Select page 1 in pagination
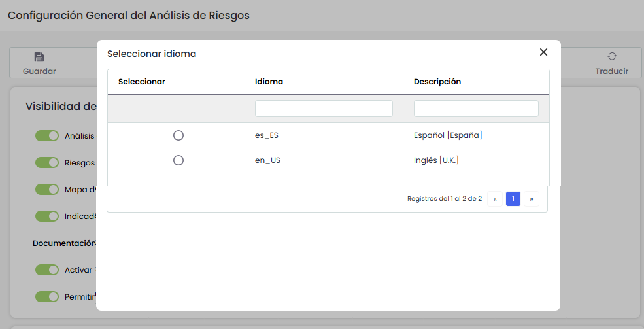Image resolution: width=644 pixels, height=329 pixels. pyautogui.click(x=513, y=199)
